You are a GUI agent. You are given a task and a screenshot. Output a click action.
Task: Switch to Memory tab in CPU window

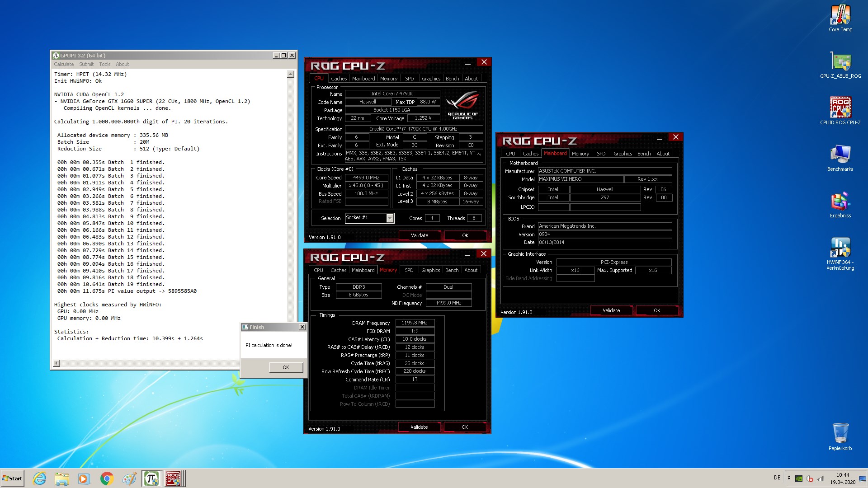tap(389, 79)
